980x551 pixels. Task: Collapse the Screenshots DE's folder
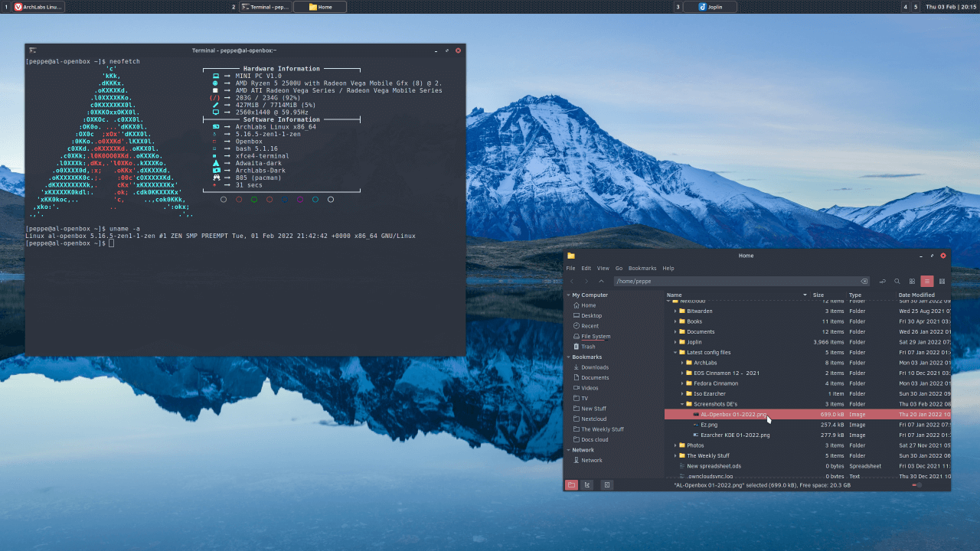[x=682, y=404]
